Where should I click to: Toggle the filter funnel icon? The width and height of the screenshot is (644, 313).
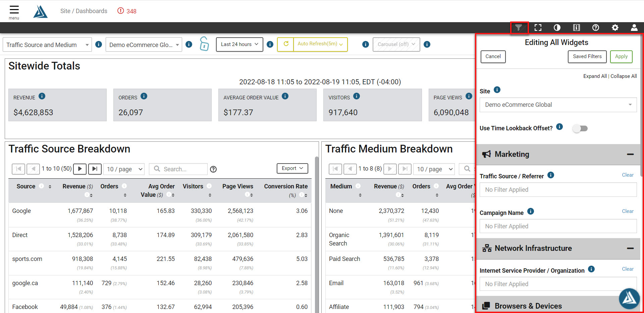(x=519, y=28)
